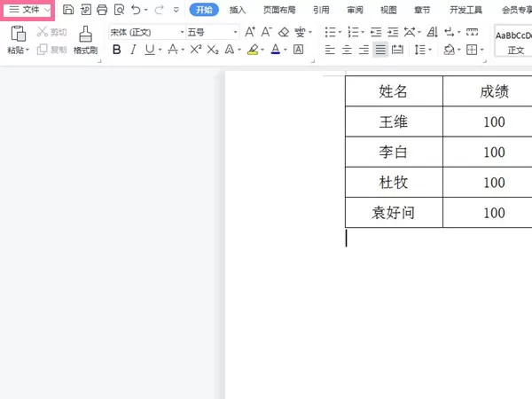Click the character border icon
532x399 pixels.
click(299, 50)
